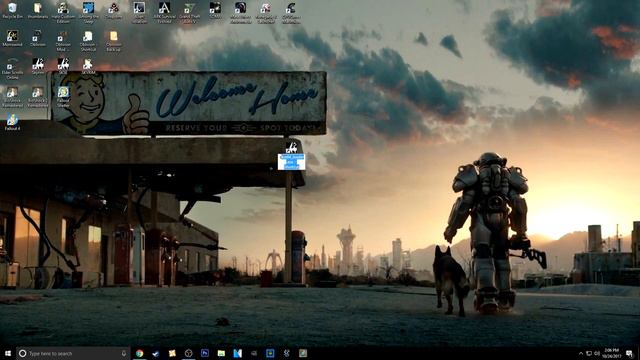The height and width of the screenshot is (360, 640).
Task: Open File Explorer from the taskbar
Action: coord(221,353)
